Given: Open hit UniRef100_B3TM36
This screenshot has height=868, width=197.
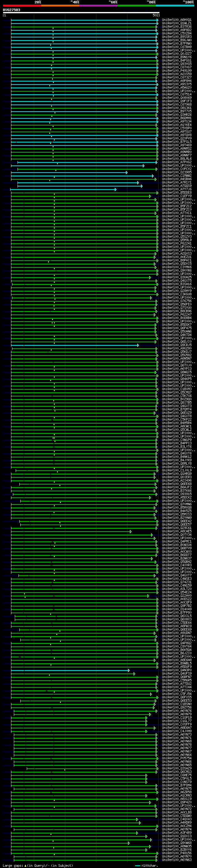Looking at the screenshot, I should [x=177, y=26].
